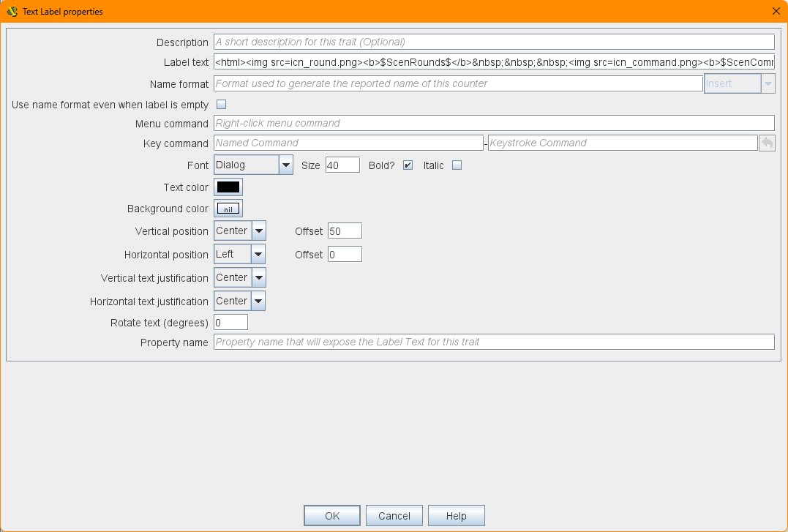Uncheck the Bold? checkbox
Image resolution: width=788 pixels, height=532 pixels.
408,165
